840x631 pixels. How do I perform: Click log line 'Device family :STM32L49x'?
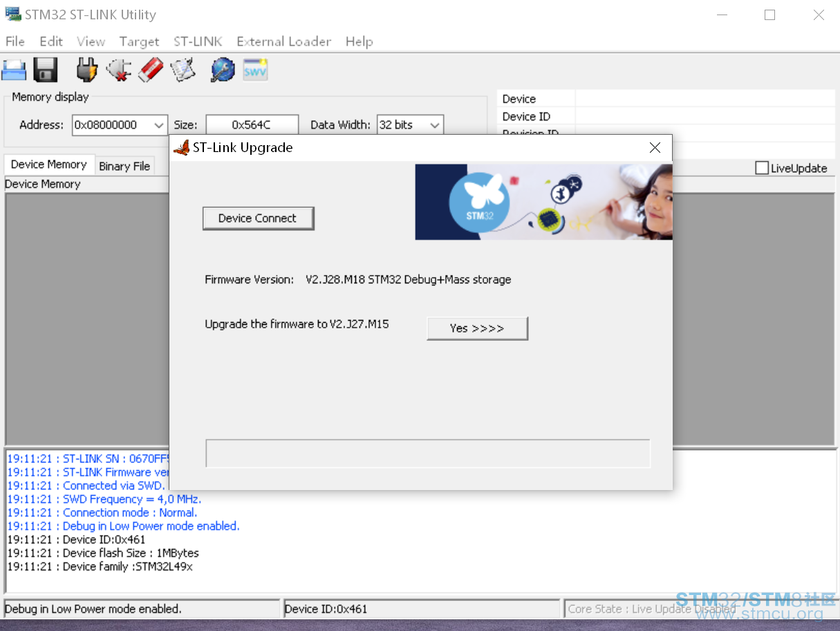pyautogui.click(x=100, y=567)
